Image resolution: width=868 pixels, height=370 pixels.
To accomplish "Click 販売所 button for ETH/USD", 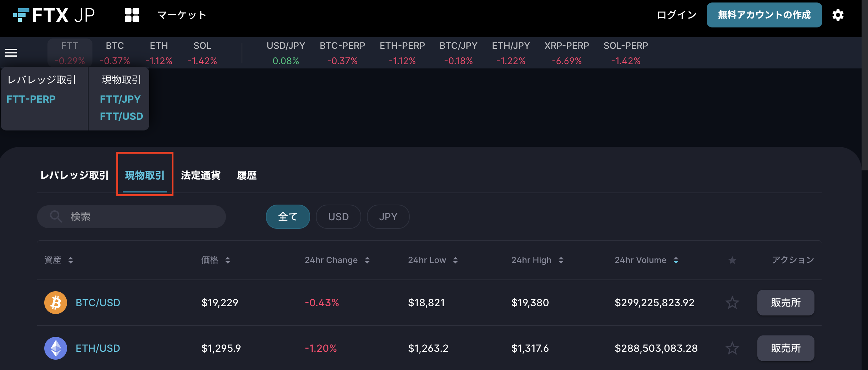I will 786,348.
